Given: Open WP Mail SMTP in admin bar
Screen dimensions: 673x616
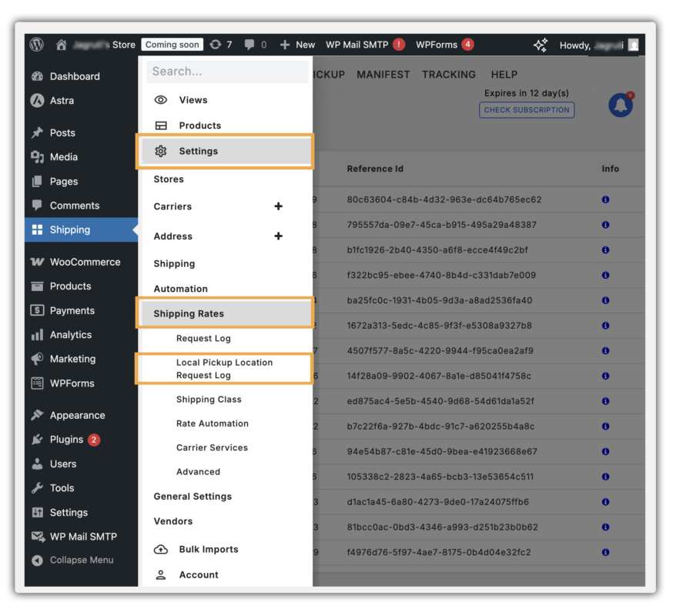Looking at the screenshot, I should pyautogui.click(x=365, y=45).
